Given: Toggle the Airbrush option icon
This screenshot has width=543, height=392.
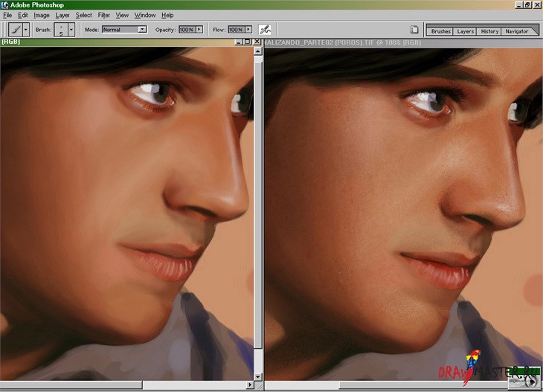Looking at the screenshot, I should pyautogui.click(x=265, y=30).
